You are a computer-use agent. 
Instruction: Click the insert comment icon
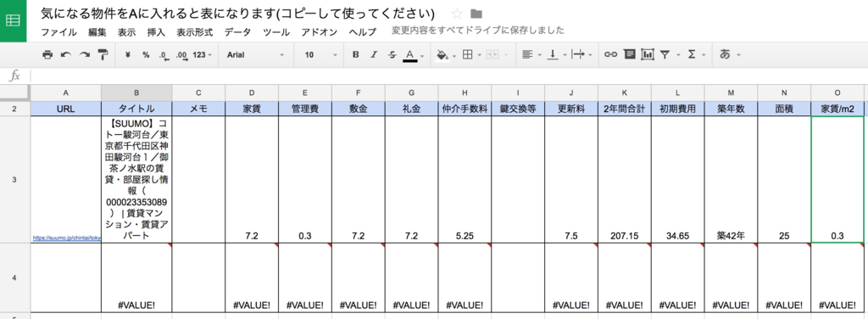click(629, 54)
